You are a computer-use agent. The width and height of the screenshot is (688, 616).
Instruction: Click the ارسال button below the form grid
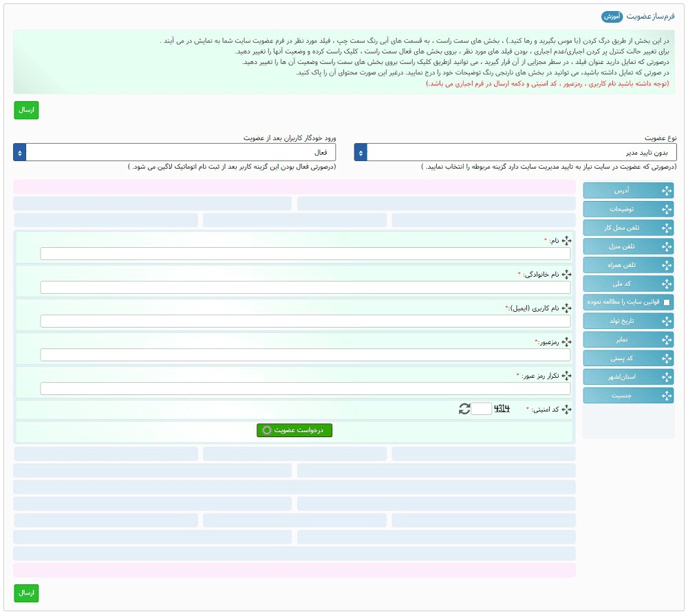click(x=26, y=593)
